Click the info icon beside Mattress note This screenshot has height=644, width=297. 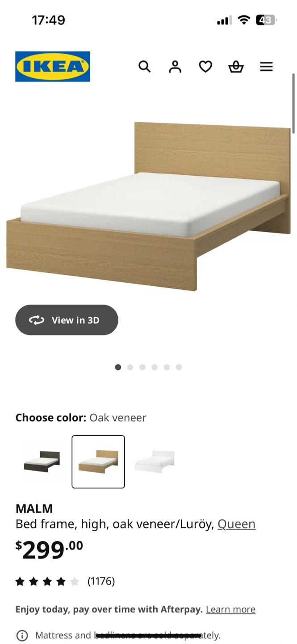click(22, 636)
